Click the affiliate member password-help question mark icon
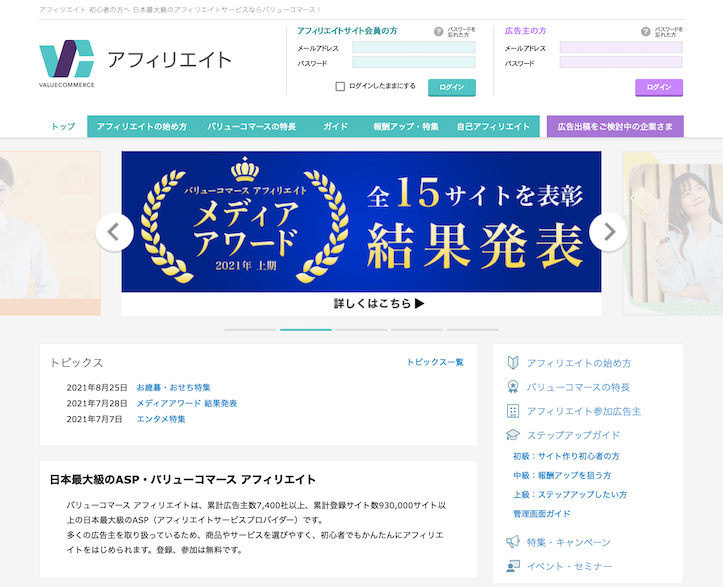 point(439,31)
